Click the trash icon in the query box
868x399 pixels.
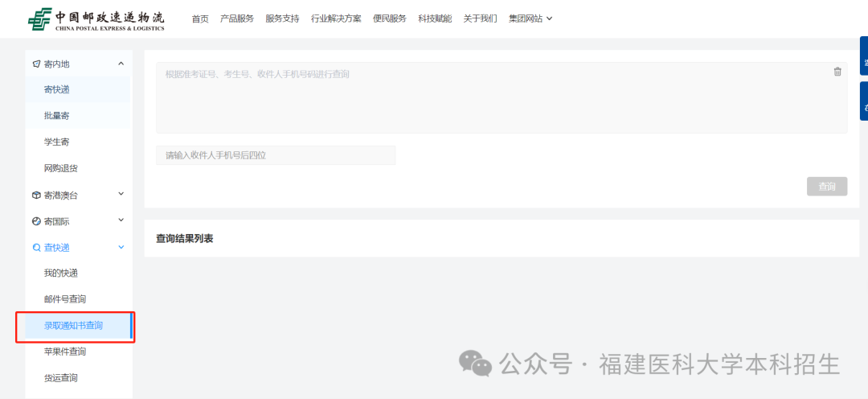(837, 72)
